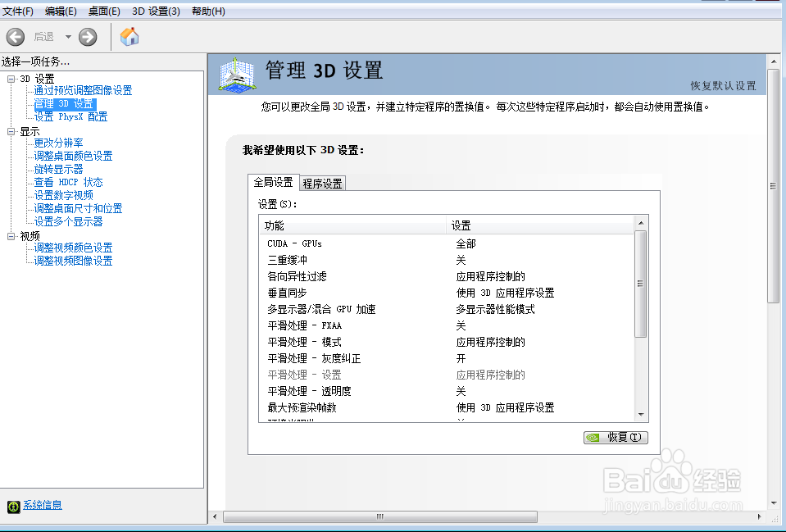Image resolution: width=786 pixels, height=532 pixels.
Task: Select the 平滑处理 - 灰度纠正 row
Action: tap(447, 358)
